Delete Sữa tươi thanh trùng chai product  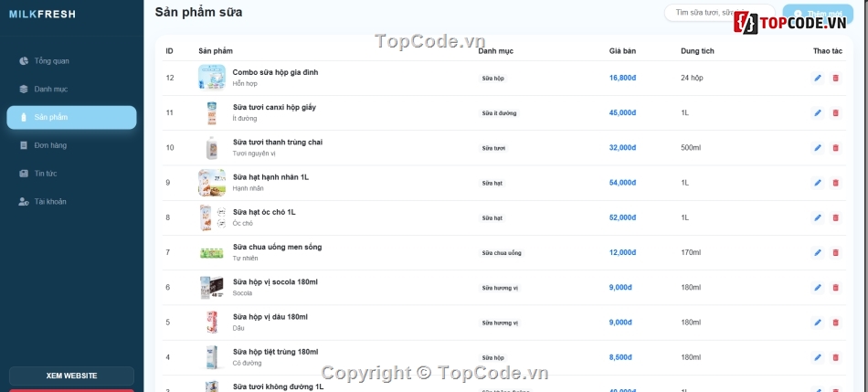tap(835, 148)
